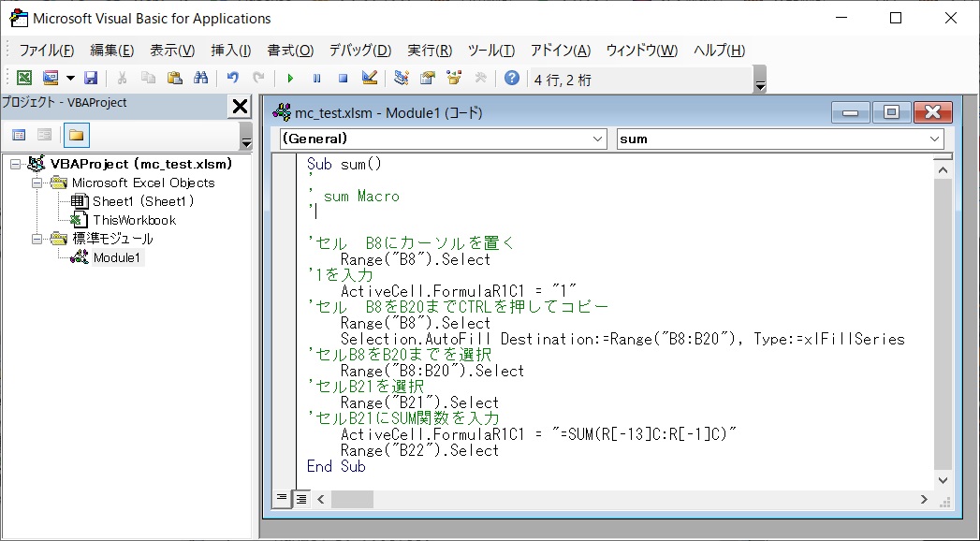Click horizontal scrollbar right arrow
Viewport: 980px width, 541px height.
pyautogui.click(x=924, y=499)
